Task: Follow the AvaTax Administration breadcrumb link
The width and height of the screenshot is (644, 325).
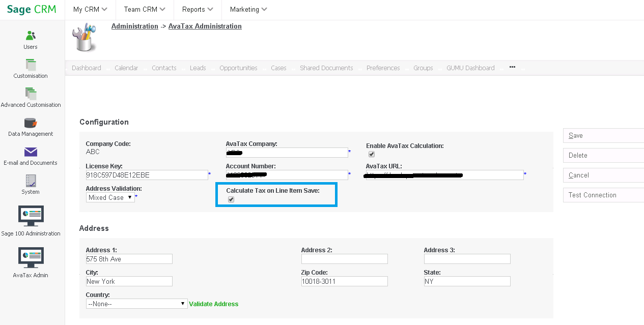Action: point(205,26)
